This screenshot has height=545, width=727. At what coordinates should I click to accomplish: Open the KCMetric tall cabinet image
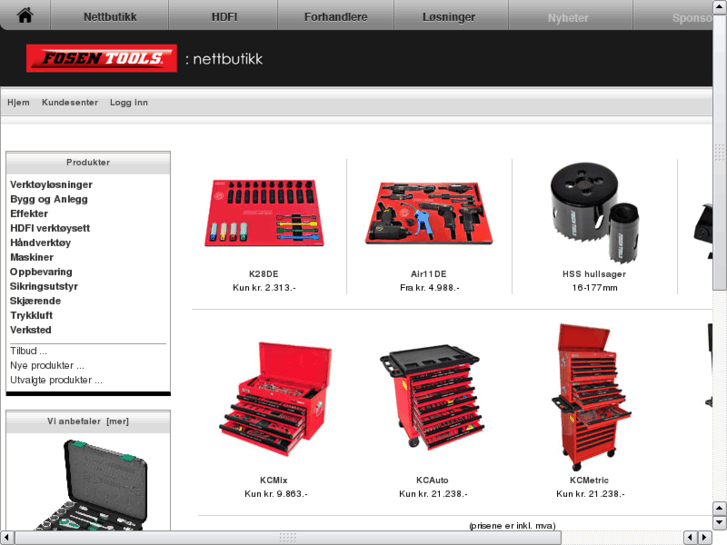point(591,397)
